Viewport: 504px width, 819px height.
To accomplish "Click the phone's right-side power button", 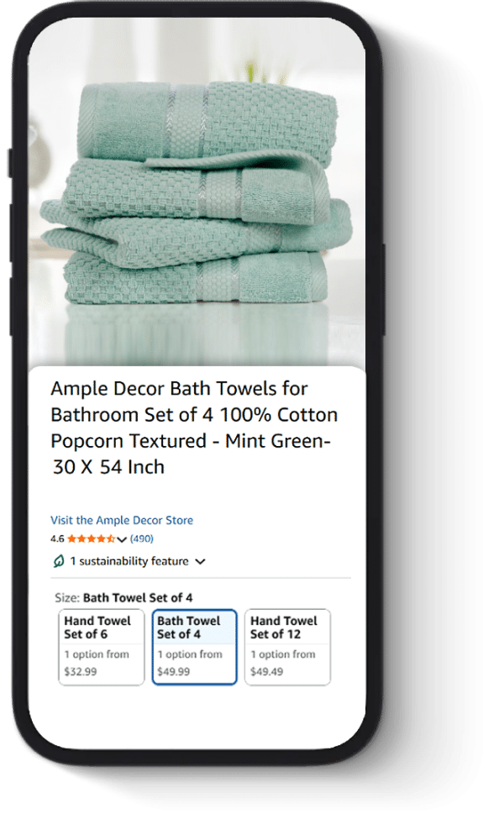I will (x=383, y=289).
